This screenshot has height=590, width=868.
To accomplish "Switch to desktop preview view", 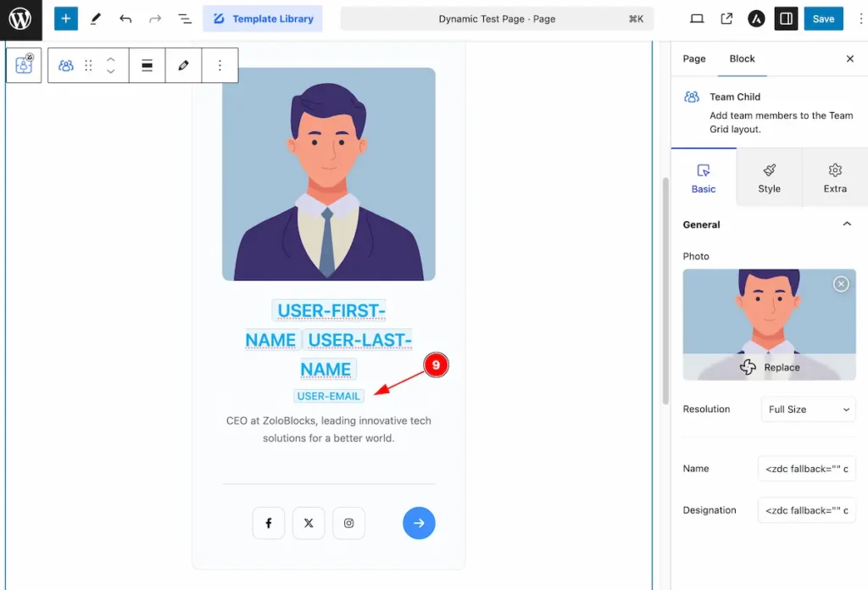I will [x=697, y=19].
